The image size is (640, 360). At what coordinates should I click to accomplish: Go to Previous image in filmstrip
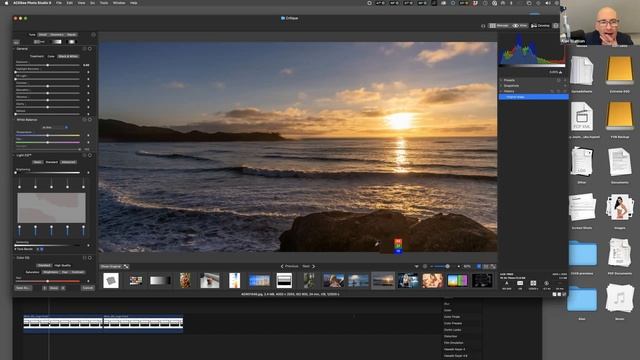pos(289,266)
